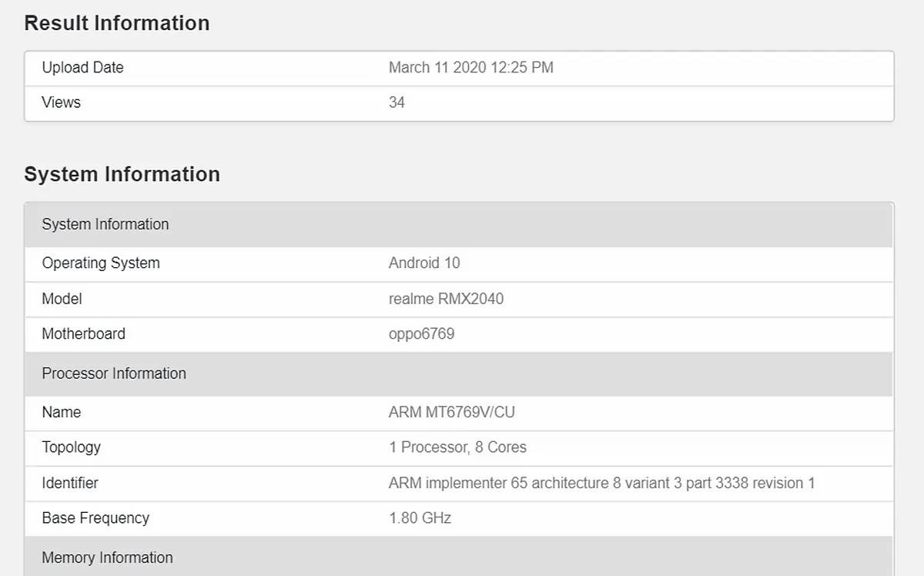Click the Result Information heading
The image size is (924, 576).
tap(116, 23)
